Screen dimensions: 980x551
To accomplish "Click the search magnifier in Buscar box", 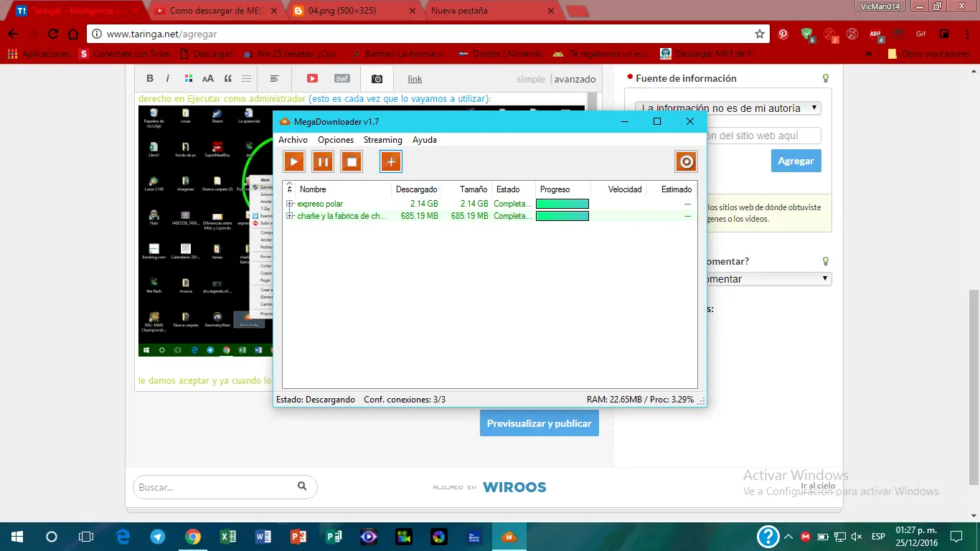I will pyautogui.click(x=302, y=486).
